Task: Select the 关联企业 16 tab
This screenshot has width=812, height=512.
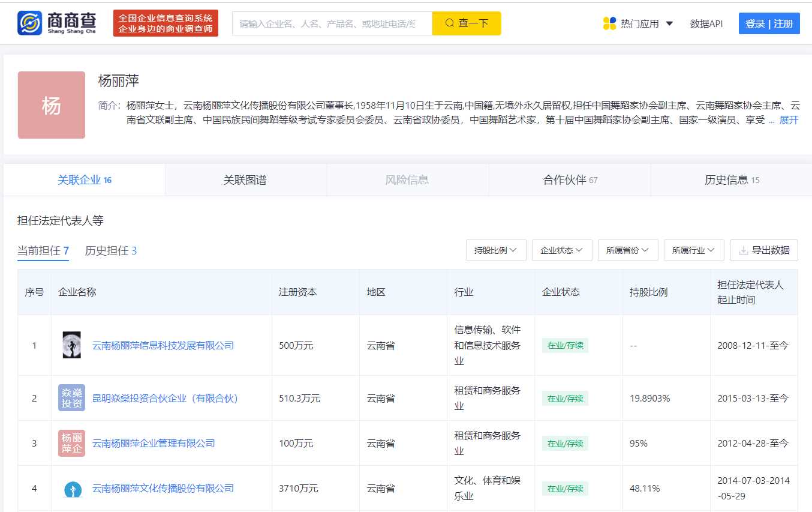Action: pyautogui.click(x=85, y=180)
